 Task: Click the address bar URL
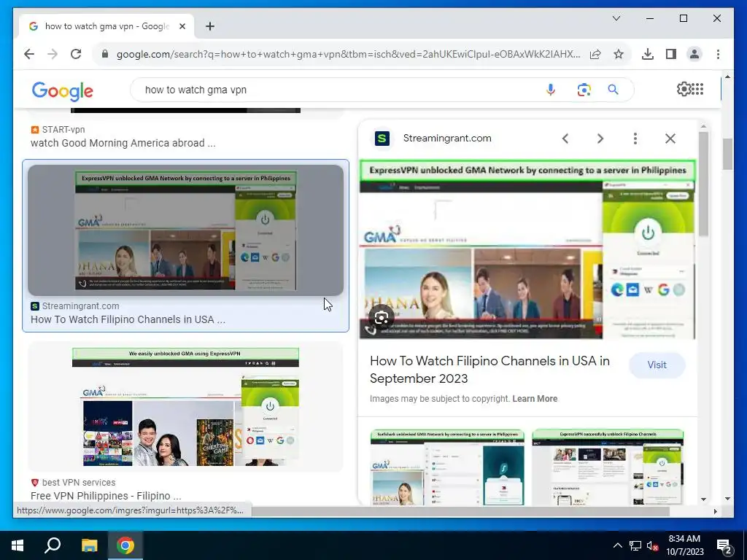(348, 54)
